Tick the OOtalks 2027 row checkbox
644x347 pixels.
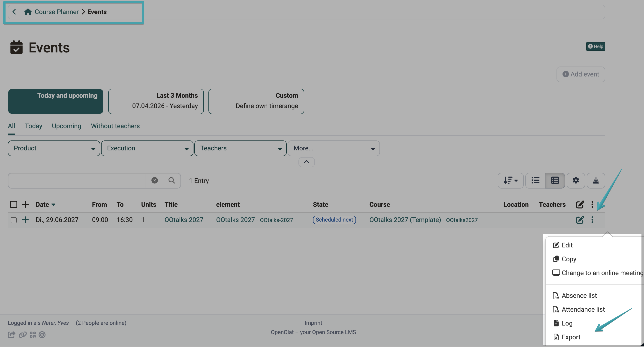tap(13, 220)
